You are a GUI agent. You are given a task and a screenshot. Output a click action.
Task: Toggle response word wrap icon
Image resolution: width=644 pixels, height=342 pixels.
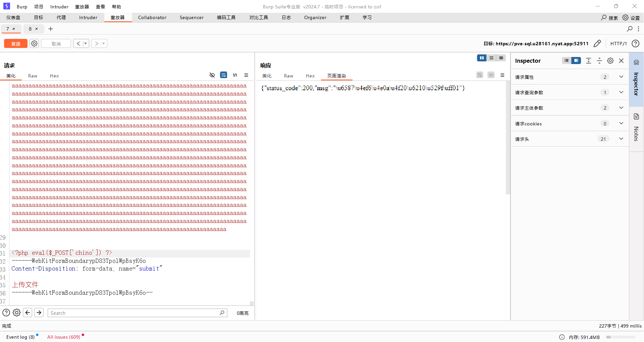(x=480, y=75)
